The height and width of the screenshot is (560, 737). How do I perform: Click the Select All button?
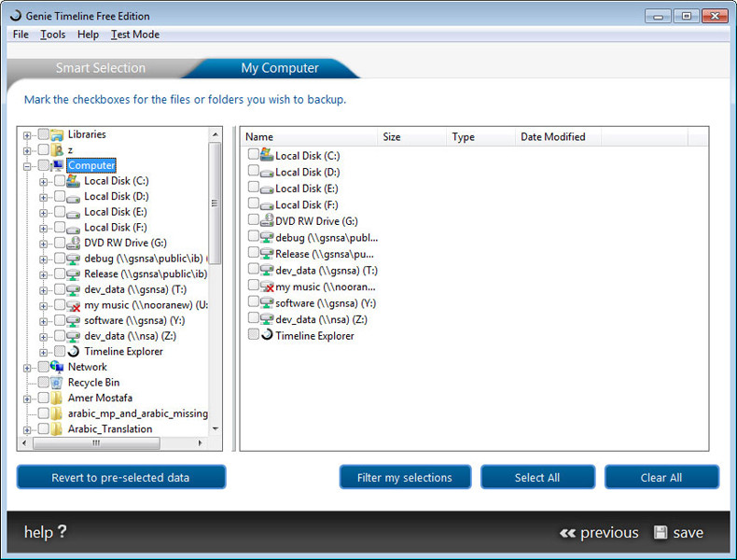[x=537, y=477]
